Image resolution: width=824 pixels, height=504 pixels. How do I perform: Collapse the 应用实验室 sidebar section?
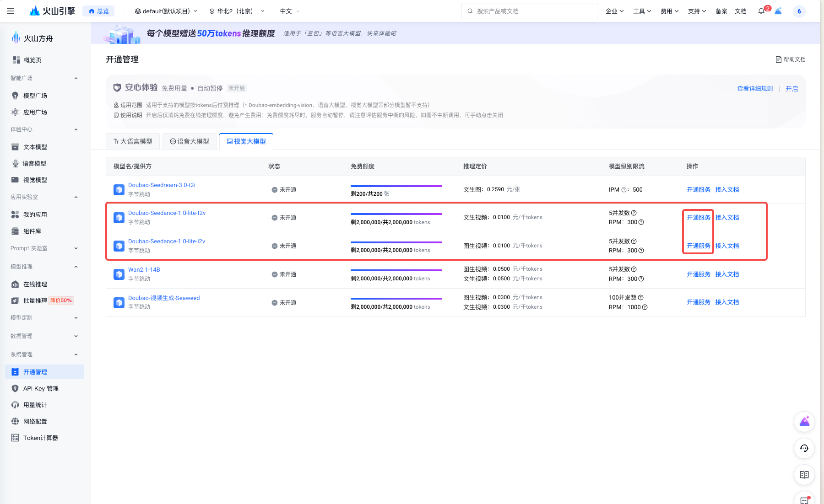(76, 197)
